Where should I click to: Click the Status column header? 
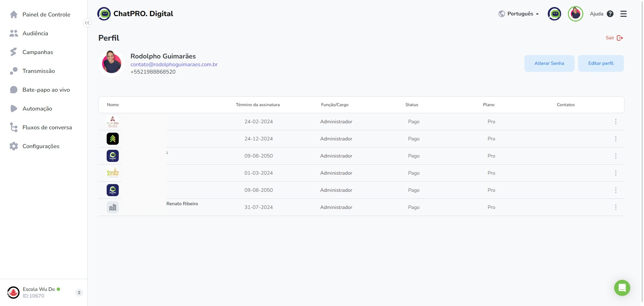(412, 105)
